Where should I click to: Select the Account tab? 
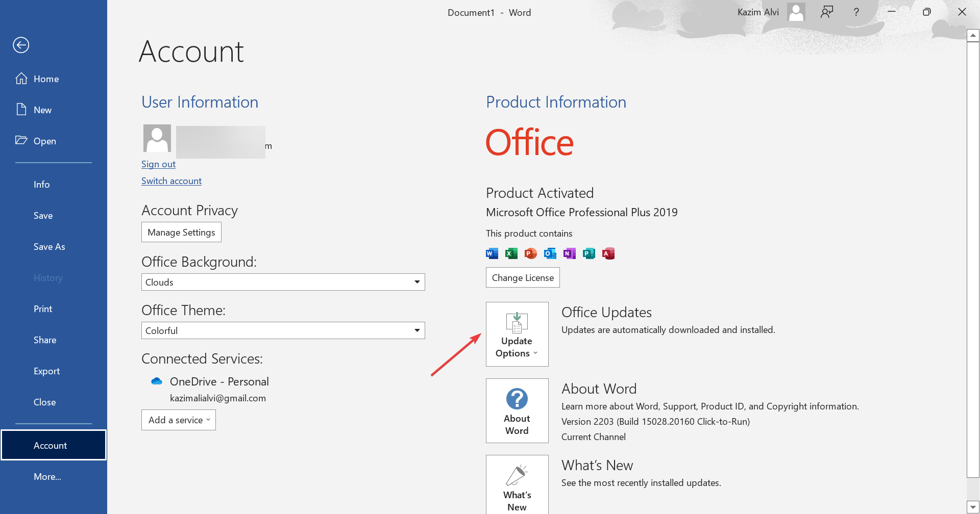point(54,445)
